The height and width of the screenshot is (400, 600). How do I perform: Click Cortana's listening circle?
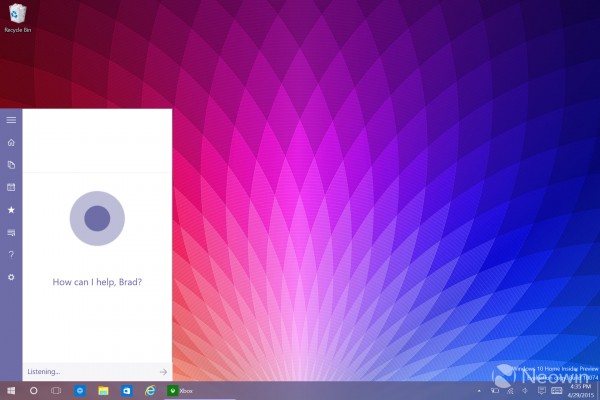pos(97,218)
